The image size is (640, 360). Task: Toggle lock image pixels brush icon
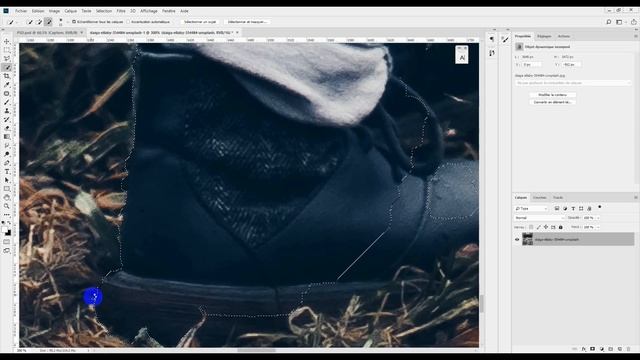point(538,227)
